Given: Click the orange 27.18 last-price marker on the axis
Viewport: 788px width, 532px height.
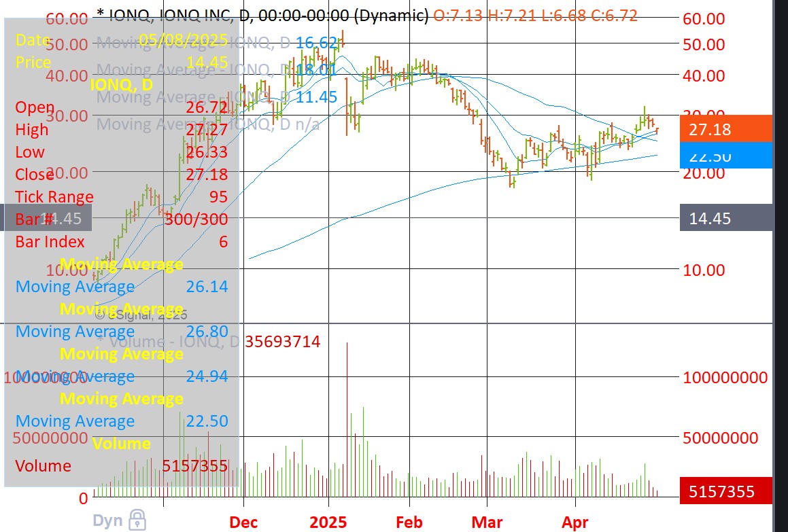Looking at the screenshot, I should [x=725, y=129].
